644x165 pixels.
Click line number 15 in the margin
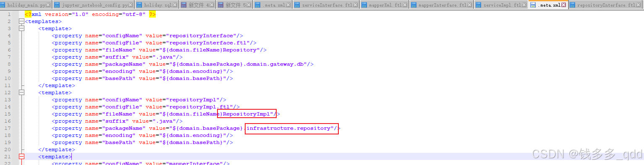(8, 114)
